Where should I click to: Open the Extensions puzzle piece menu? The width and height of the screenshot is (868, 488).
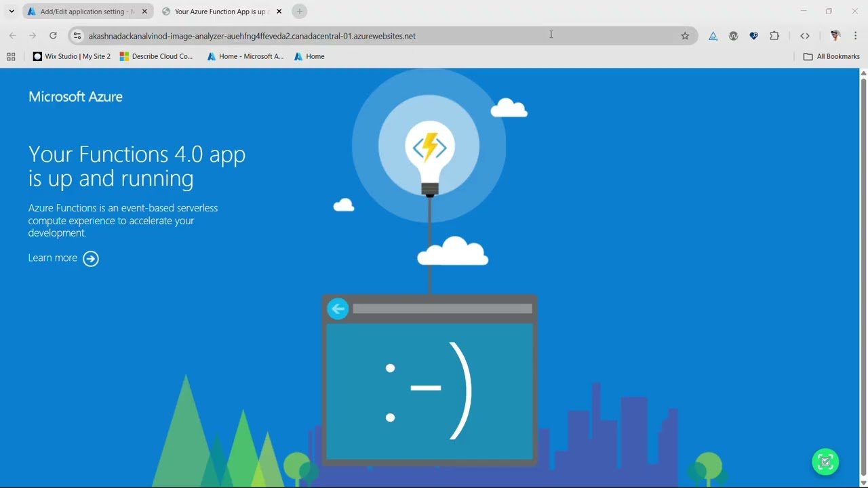(774, 36)
